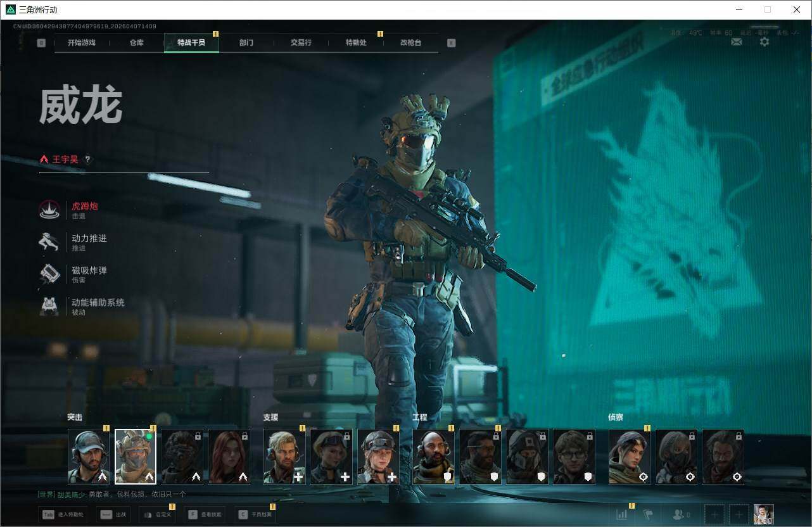
Task: Click the 干员档案 button
Action: 255,515
